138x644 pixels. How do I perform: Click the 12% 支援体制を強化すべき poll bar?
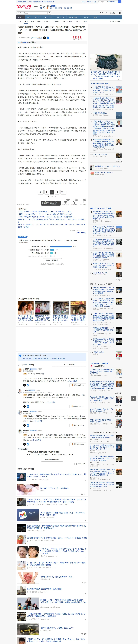click(x=52, y=250)
